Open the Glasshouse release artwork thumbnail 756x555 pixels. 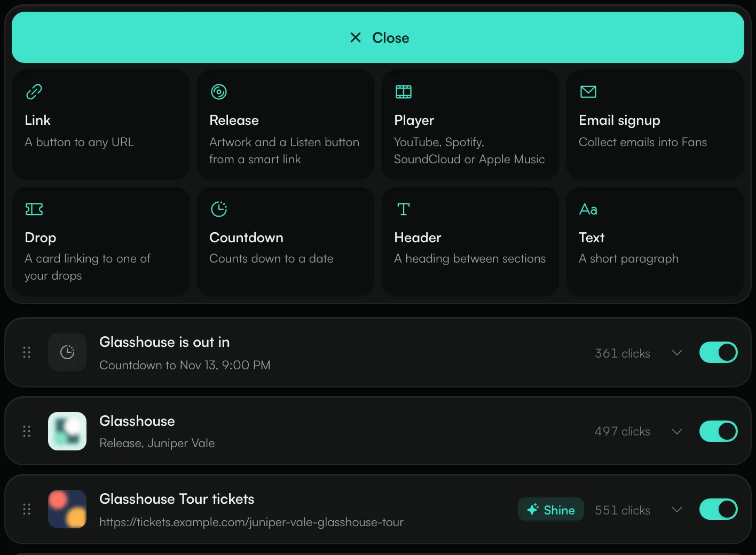(x=67, y=431)
